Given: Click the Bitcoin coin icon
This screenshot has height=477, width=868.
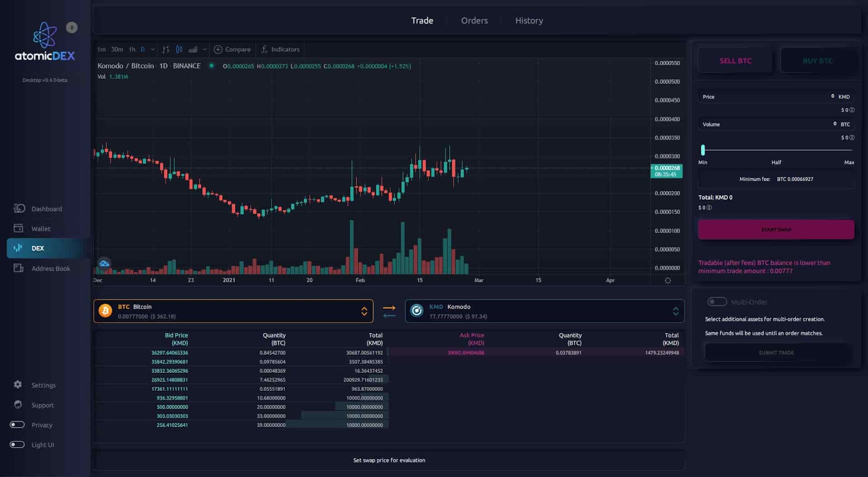Looking at the screenshot, I should tap(105, 310).
